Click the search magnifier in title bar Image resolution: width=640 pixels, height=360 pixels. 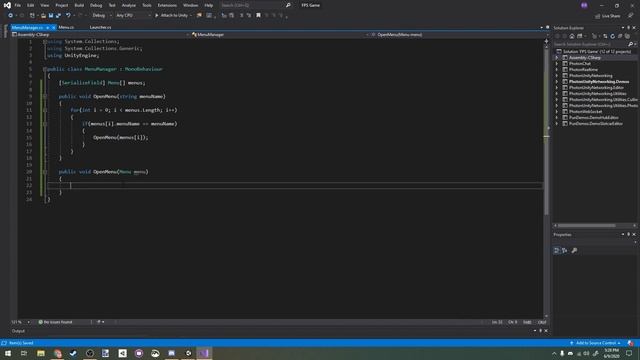[288, 5]
